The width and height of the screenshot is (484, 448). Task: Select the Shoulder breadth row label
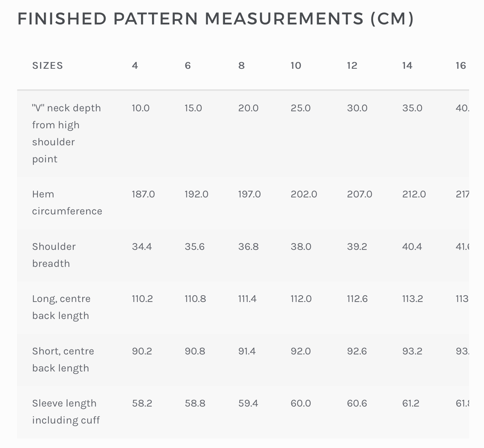[54, 255]
